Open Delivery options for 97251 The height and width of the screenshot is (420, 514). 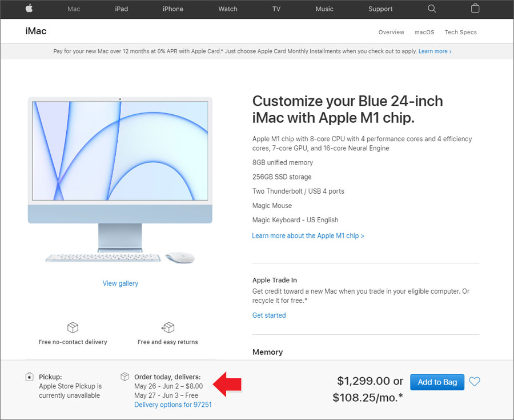coord(172,405)
